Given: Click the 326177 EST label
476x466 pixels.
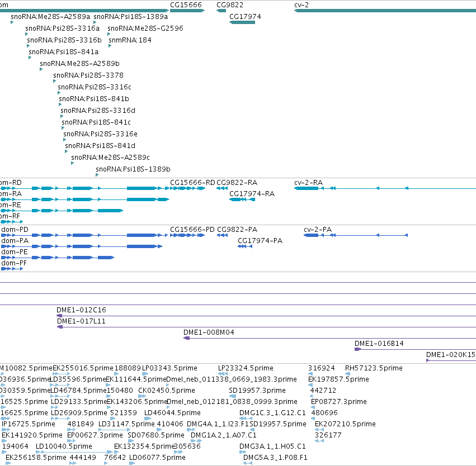Looking at the screenshot, I should point(328,435).
